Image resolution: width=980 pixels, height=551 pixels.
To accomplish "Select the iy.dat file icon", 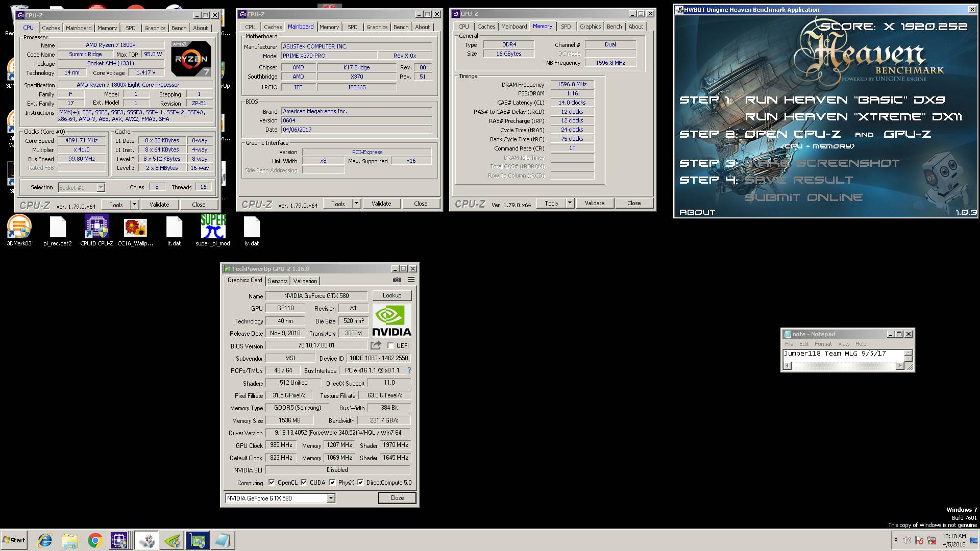I will pos(252,230).
